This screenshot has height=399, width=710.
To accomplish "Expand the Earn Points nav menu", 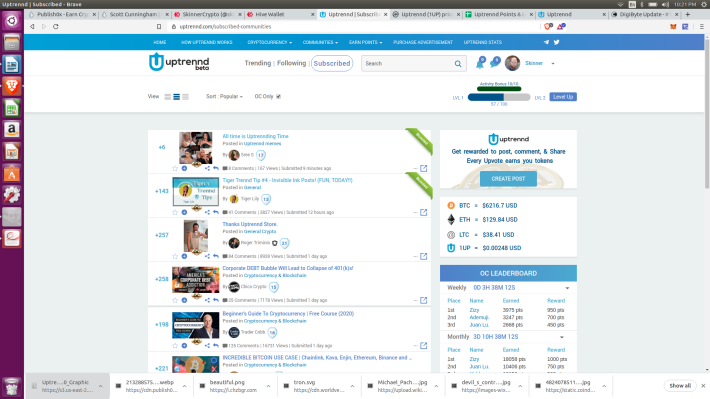I will pyautogui.click(x=365, y=42).
